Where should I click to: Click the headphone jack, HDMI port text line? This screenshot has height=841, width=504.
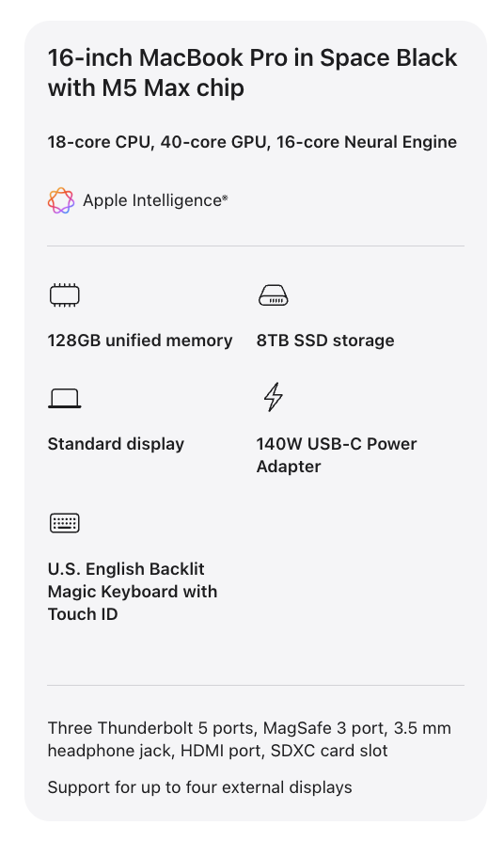218,751
